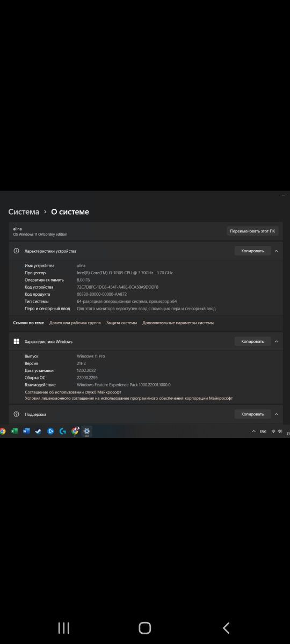Image resolution: width=290 pixels, height=644 pixels.
Task: Go back to Система breadcrumb
Action: point(24,212)
